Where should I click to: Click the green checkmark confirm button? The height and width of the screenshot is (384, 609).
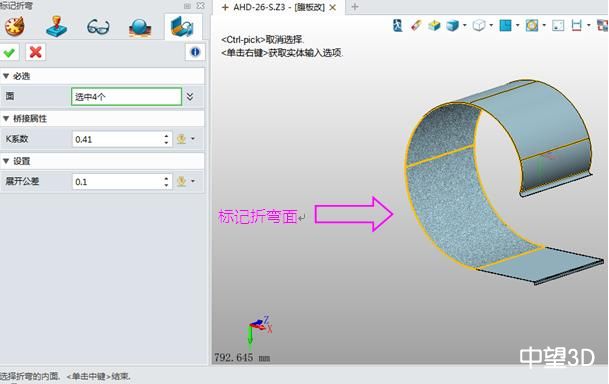pos(9,52)
